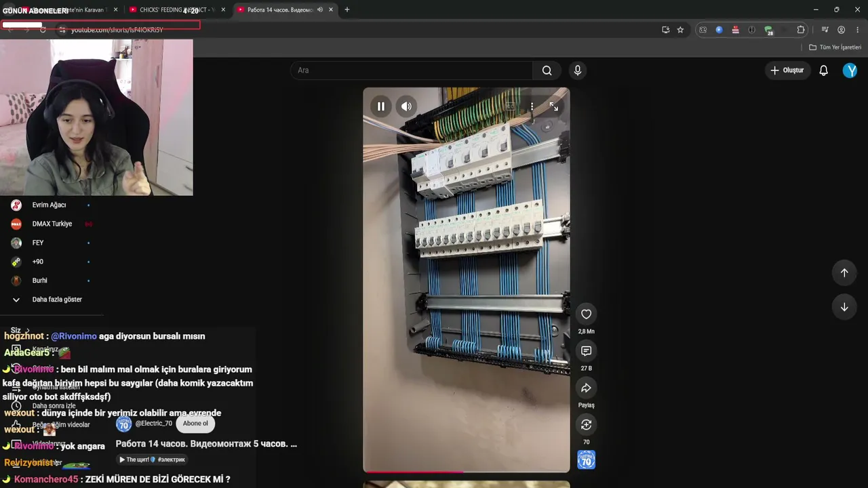Expand the Siz sidebar section
Screen dimensions: 868x488
coord(19,331)
